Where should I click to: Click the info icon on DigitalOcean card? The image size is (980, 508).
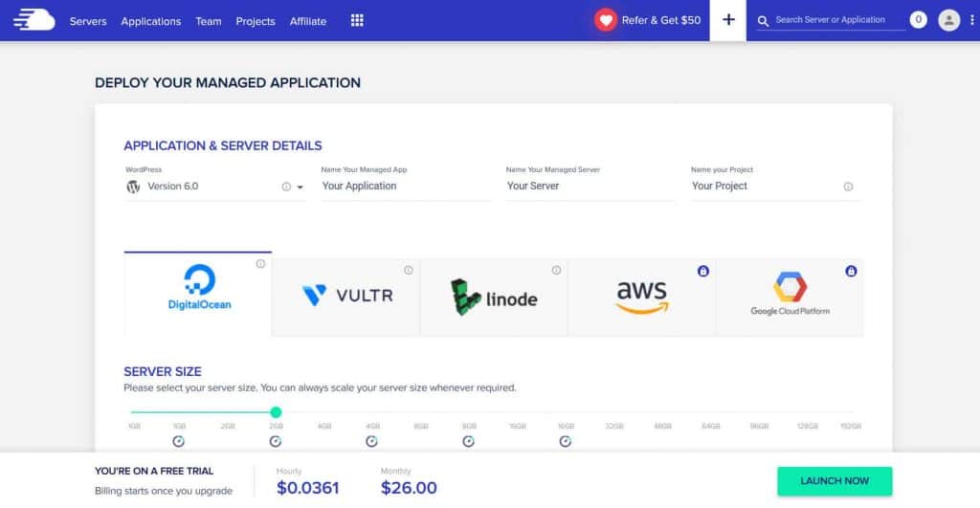coord(260,264)
